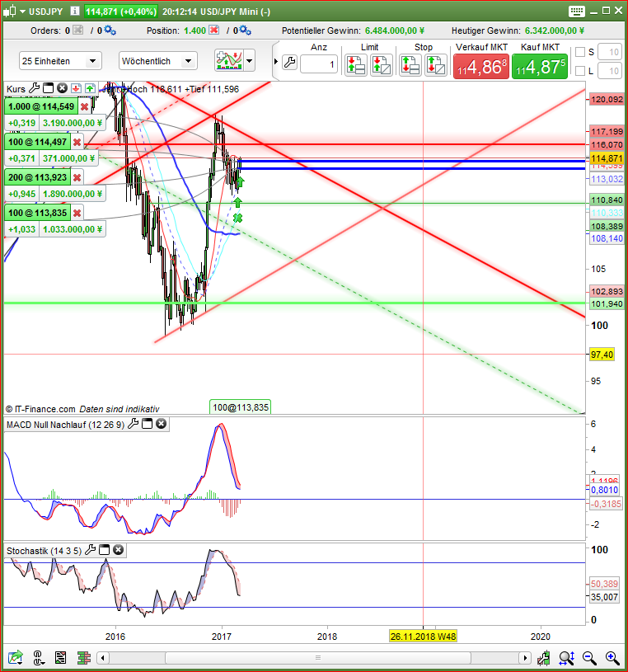
Task: Click the second Limit order icon
Action: (382, 65)
